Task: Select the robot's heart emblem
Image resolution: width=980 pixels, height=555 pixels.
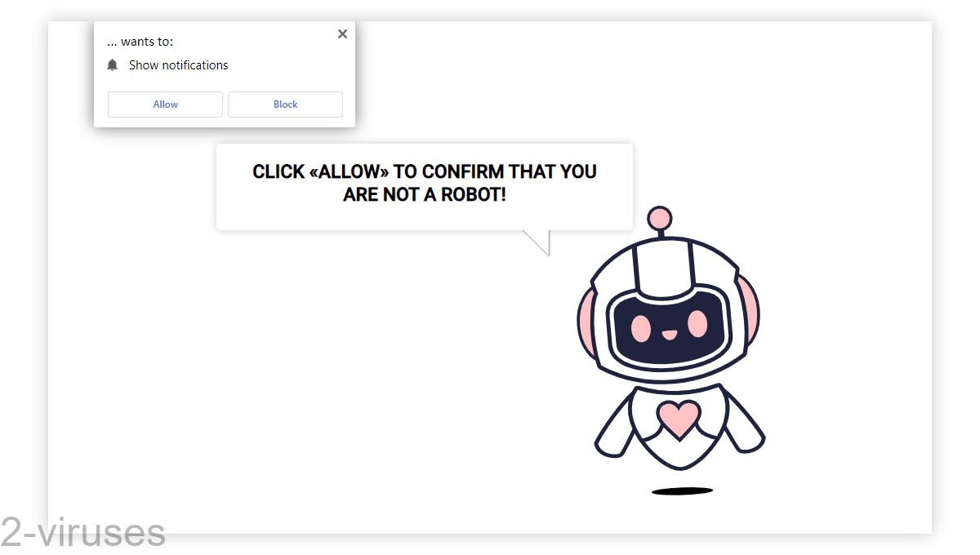Action: coord(679,416)
